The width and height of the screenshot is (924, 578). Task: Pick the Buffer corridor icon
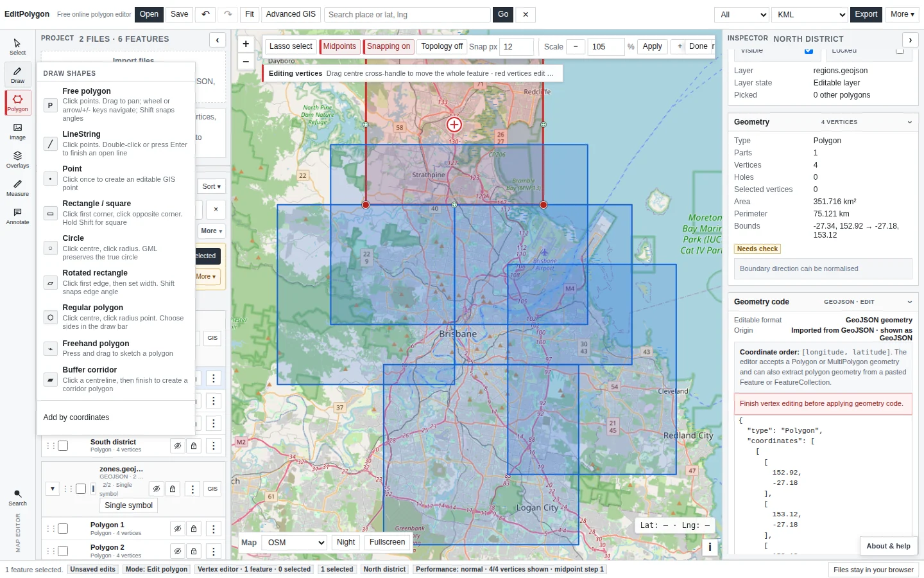click(x=50, y=380)
